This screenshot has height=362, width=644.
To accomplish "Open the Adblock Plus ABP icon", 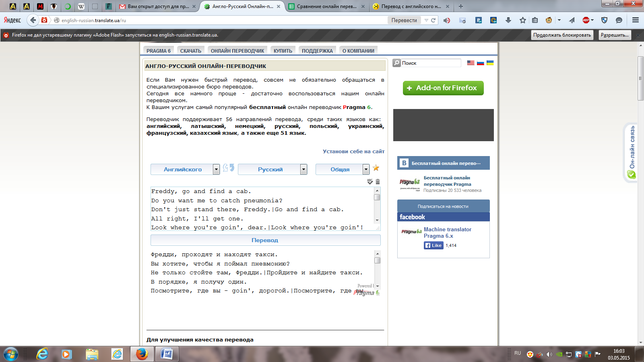I will coord(586,20).
